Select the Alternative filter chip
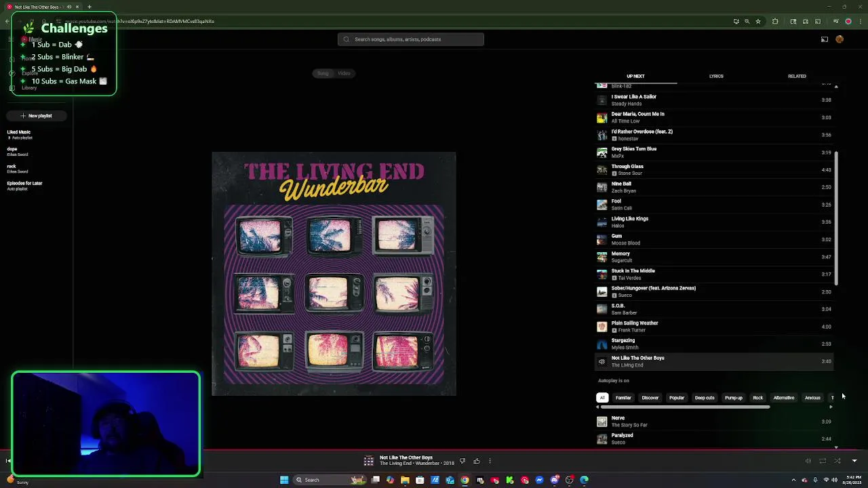The width and height of the screenshot is (868, 488). click(784, 398)
